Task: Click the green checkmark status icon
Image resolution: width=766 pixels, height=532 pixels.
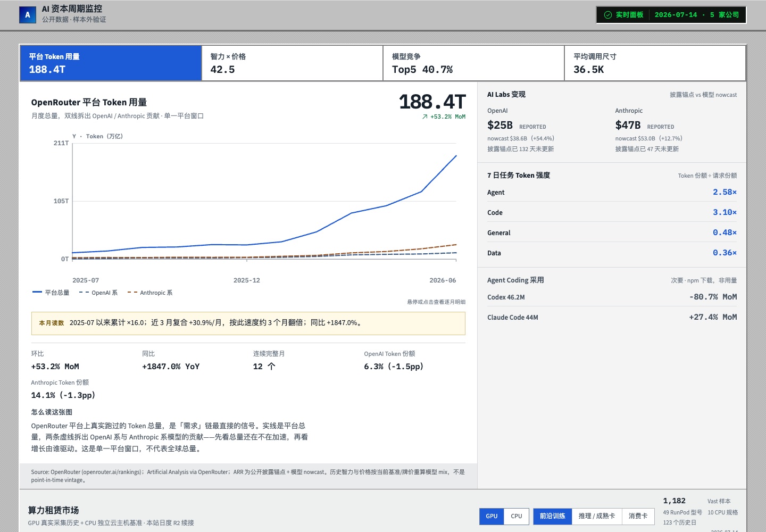Action: click(x=608, y=15)
